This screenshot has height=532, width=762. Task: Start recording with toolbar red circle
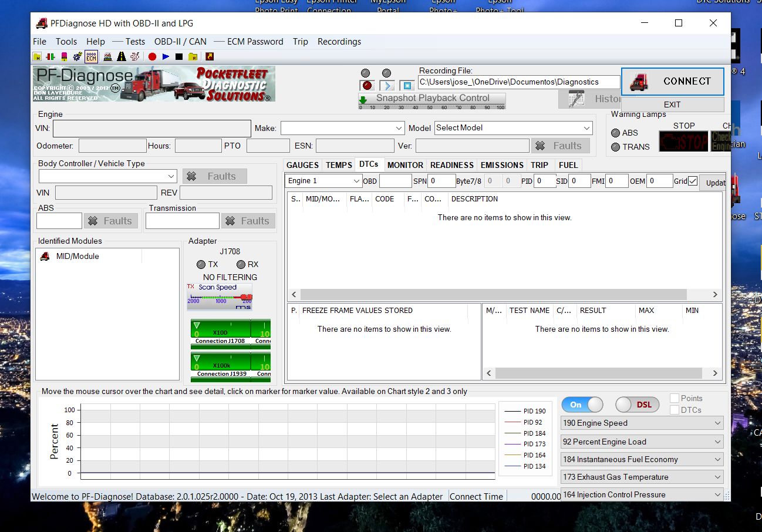[x=152, y=56]
